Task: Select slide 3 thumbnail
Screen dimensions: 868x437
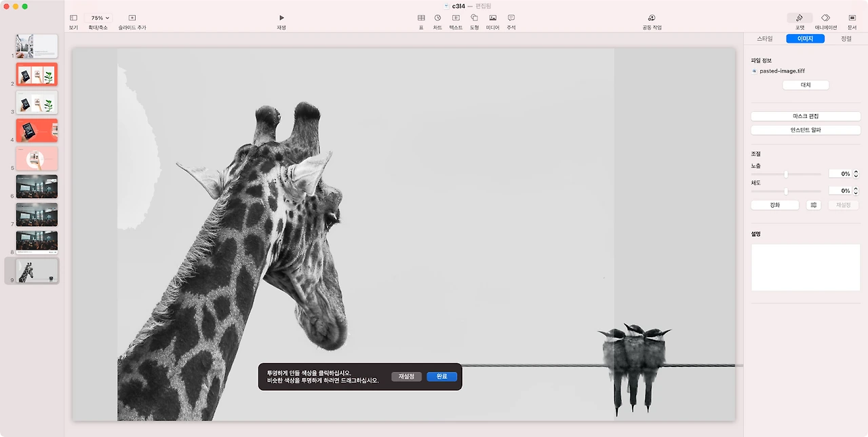Action: click(37, 102)
